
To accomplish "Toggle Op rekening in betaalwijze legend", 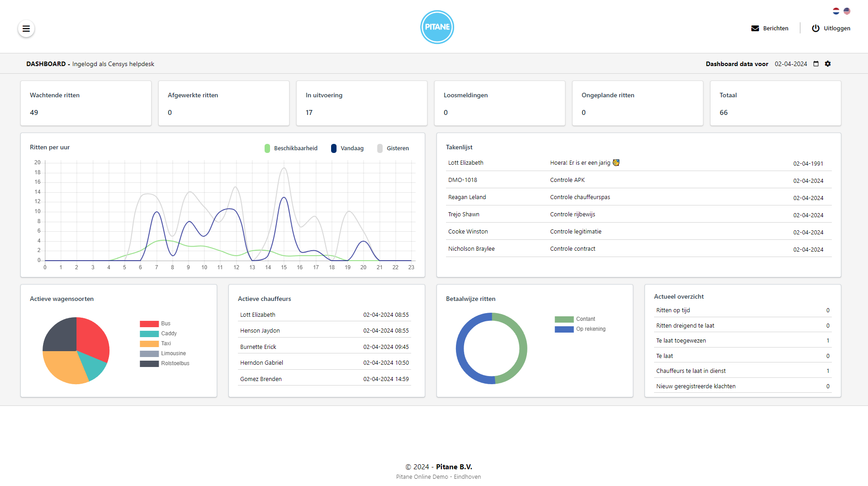I will tap(580, 329).
